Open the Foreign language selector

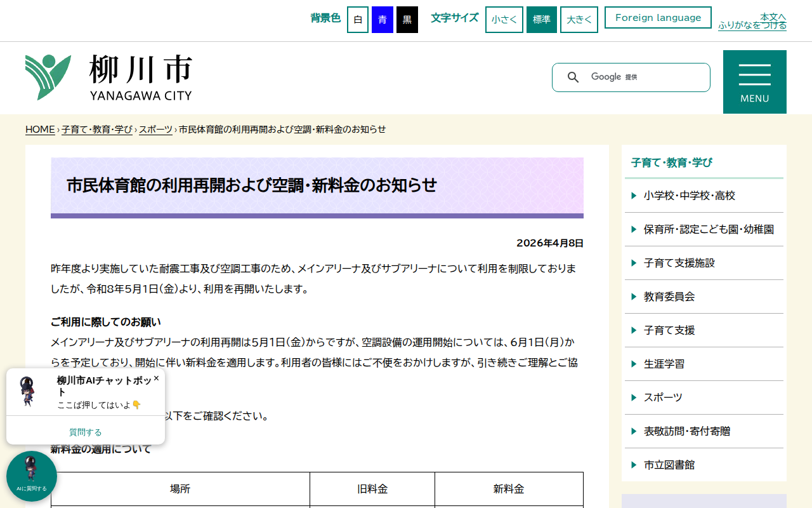click(x=658, y=18)
